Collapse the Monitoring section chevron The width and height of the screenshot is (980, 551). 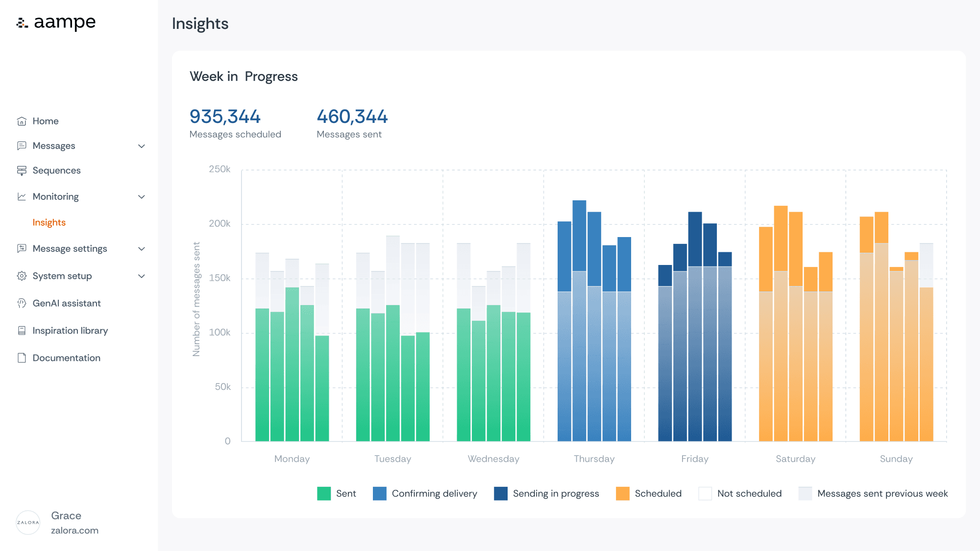pyautogui.click(x=142, y=197)
